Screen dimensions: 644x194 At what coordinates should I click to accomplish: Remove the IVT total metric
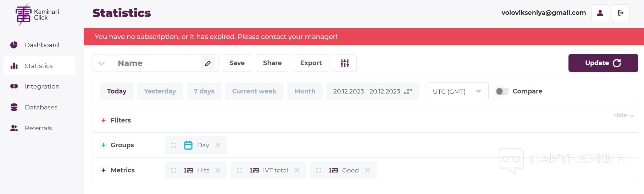[x=297, y=170]
